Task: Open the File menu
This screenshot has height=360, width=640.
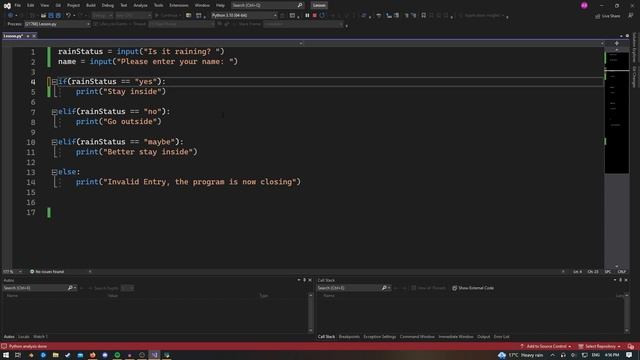Action: click(18, 5)
